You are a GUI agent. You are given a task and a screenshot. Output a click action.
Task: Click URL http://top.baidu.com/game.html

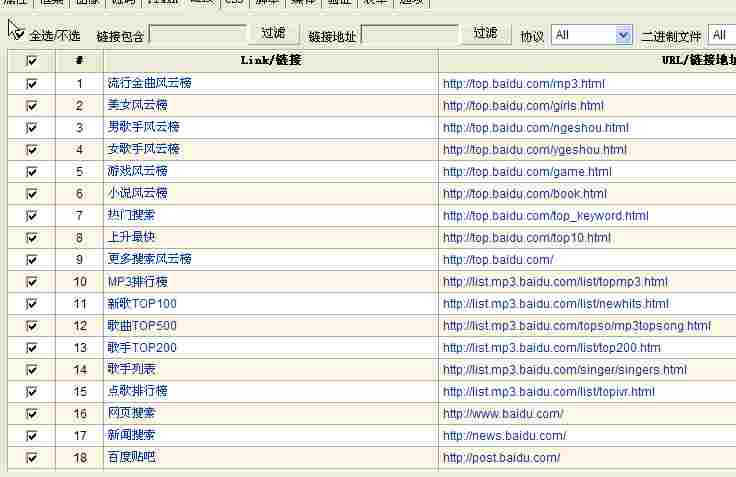click(527, 172)
